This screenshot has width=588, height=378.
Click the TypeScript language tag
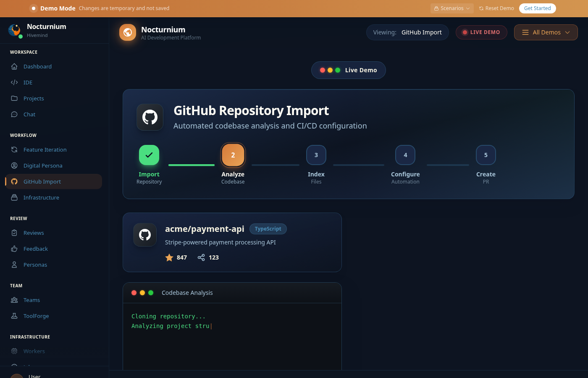(268, 229)
